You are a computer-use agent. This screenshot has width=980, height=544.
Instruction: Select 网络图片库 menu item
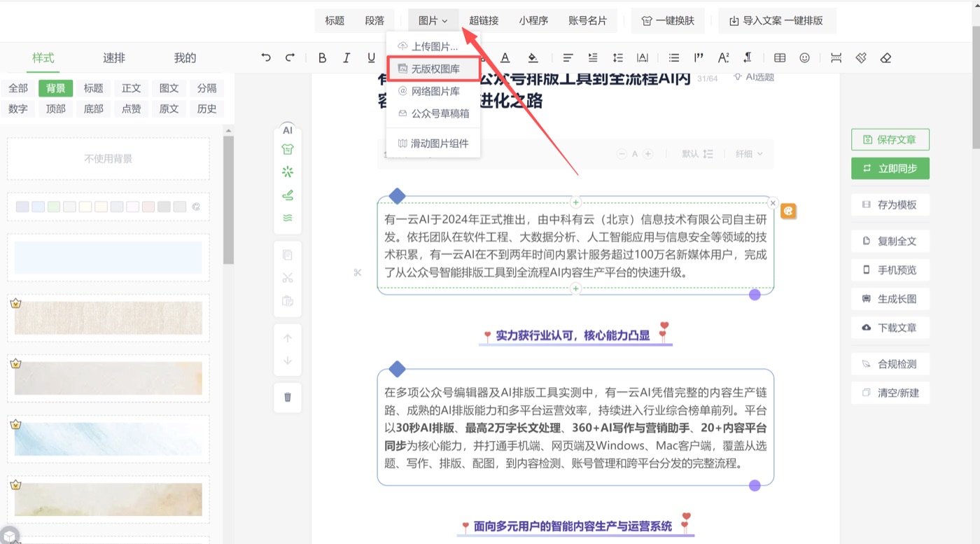[x=433, y=91]
